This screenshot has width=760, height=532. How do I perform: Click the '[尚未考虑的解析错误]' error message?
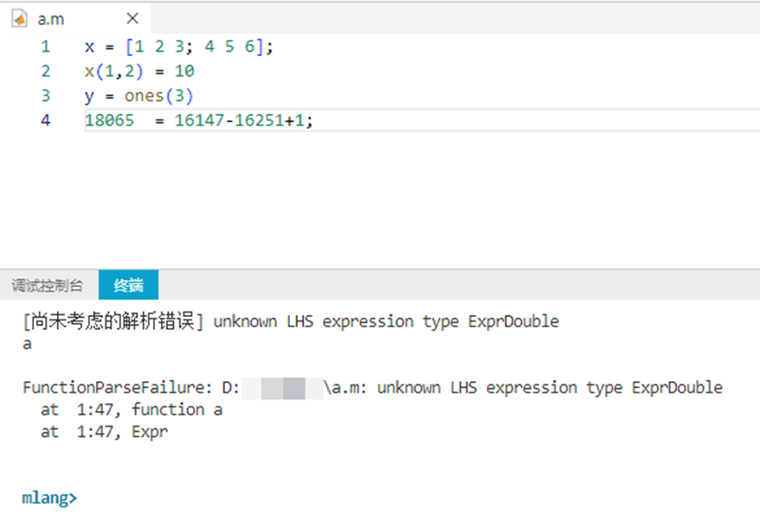[x=290, y=321]
